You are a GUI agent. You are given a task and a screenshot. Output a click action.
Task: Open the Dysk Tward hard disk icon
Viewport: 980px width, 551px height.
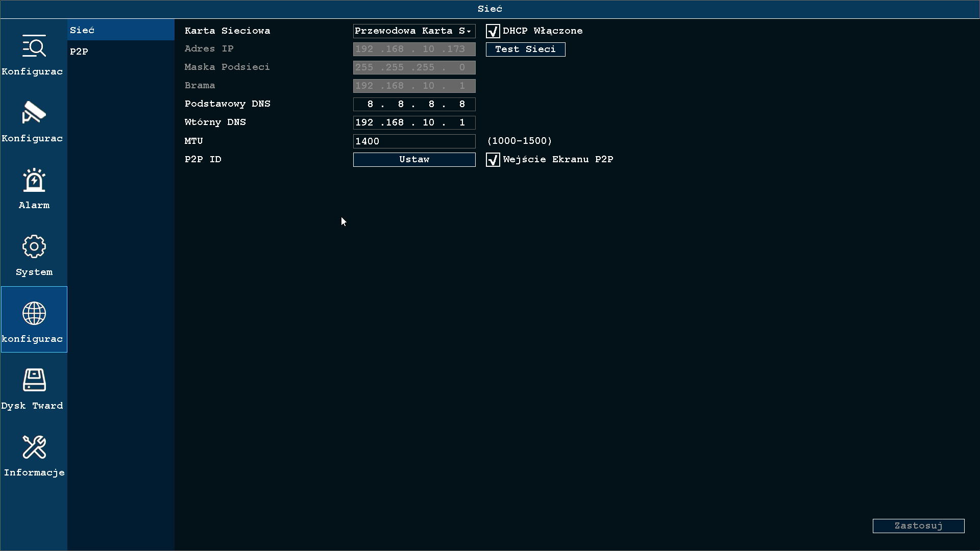34,380
